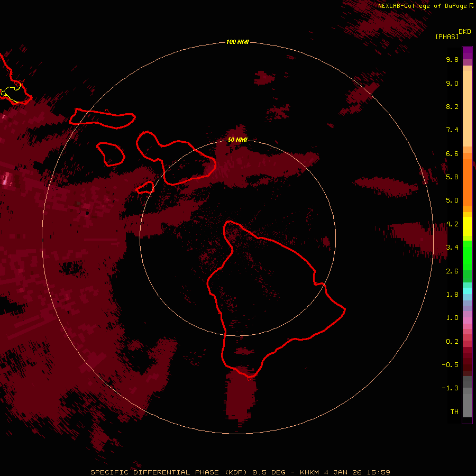Viewport: 476px width, 476px height.
Task: Click the 9.0 scale value
Action: (452, 83)
